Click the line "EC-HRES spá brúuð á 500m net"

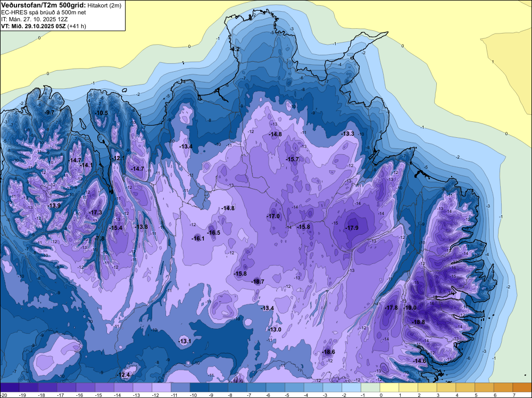[x=44, y=13]
